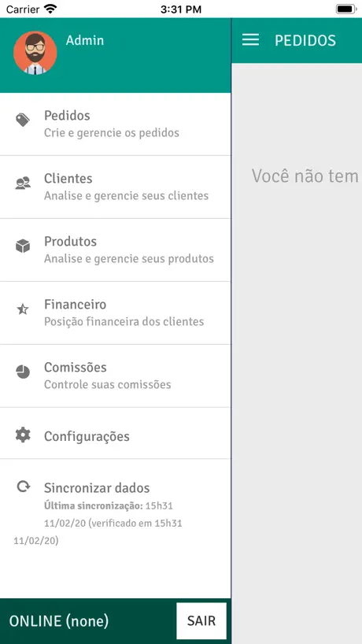This screenshot has width=362, height=644.
Task: Select the Clientes menu entry
Action: click(x=116, y=187)
